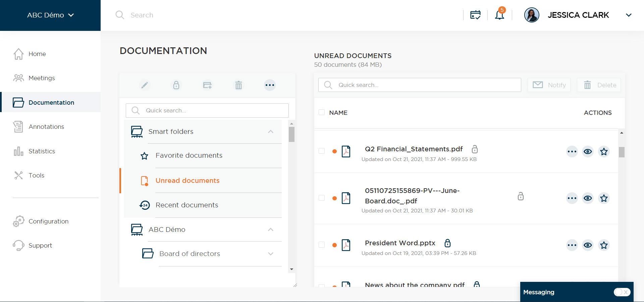Click the Notify button

(x=549, y=85)
